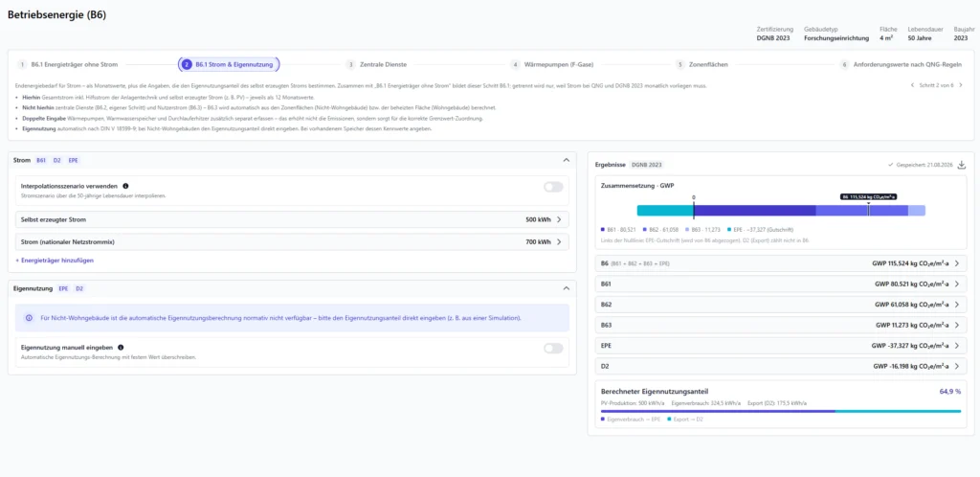Click + Energieträger hinzufügen link
Image resolution: width=980 pixels, height=477 pixels.
[55, 261]
